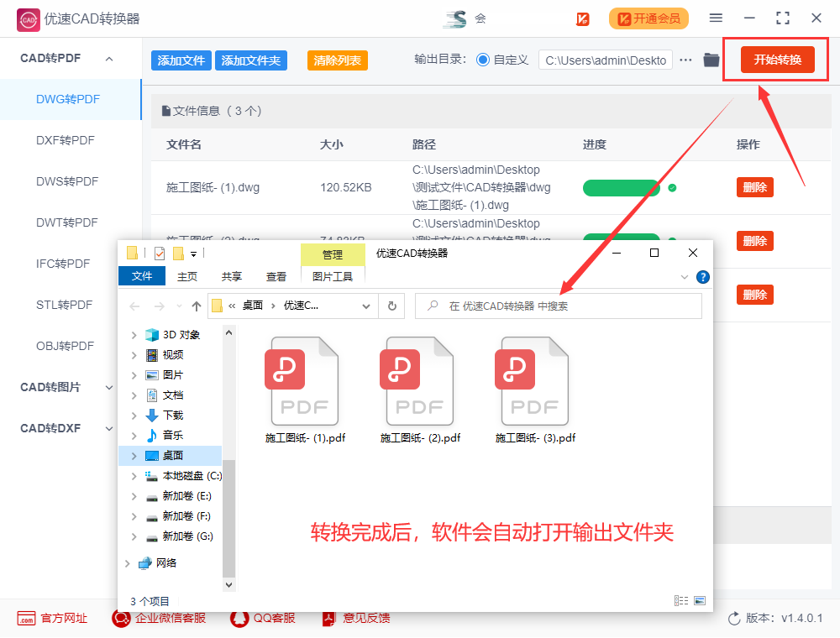This screenshot has width=840, height=638.
Task: Click 桌面 breadcrumb in address bar
Action: (x=253, y=306)
